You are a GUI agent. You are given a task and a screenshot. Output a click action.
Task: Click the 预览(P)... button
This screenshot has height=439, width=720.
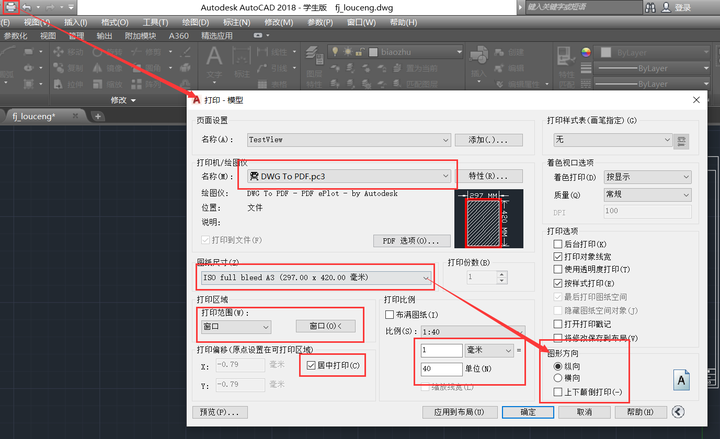coord(220,412)
